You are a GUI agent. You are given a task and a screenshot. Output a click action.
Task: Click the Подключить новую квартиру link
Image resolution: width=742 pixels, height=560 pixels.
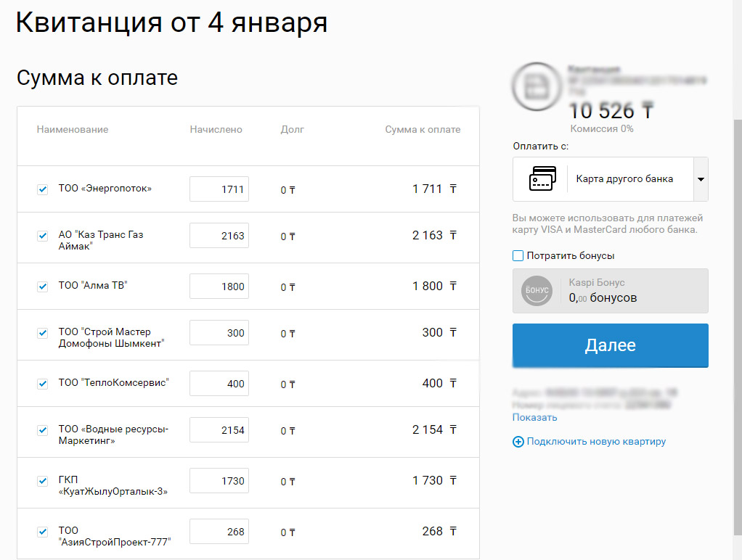coord(596,441)
